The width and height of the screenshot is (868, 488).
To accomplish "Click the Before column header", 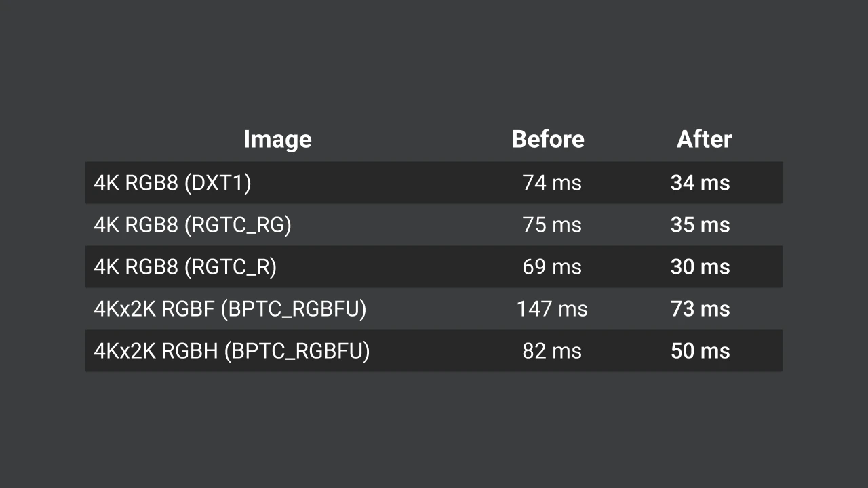I will 547,139.
